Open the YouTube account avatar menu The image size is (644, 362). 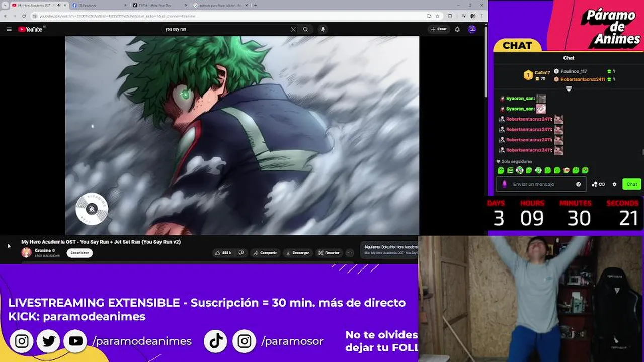point(472,29)
